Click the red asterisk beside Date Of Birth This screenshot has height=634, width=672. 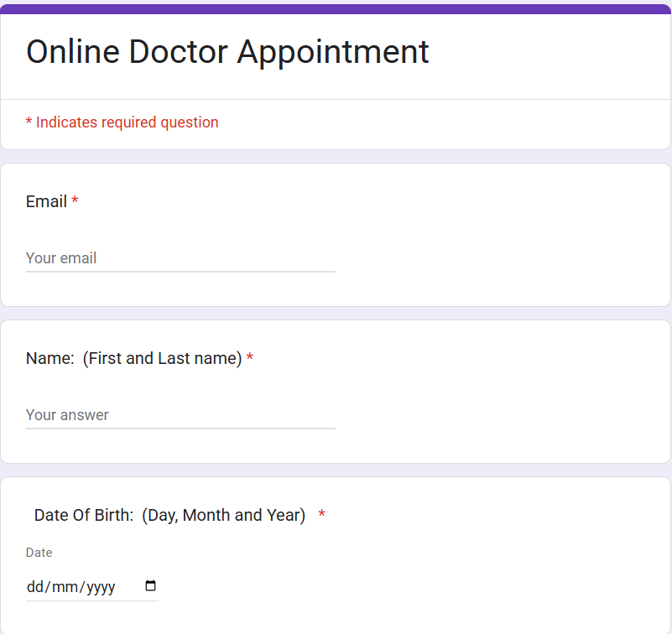click(322, 515)
